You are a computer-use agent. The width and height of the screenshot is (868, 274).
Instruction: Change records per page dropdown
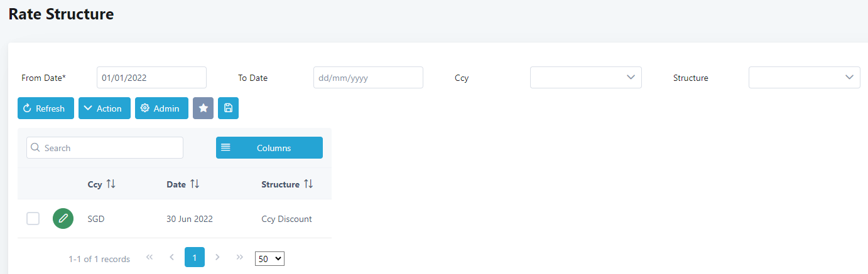270,258
